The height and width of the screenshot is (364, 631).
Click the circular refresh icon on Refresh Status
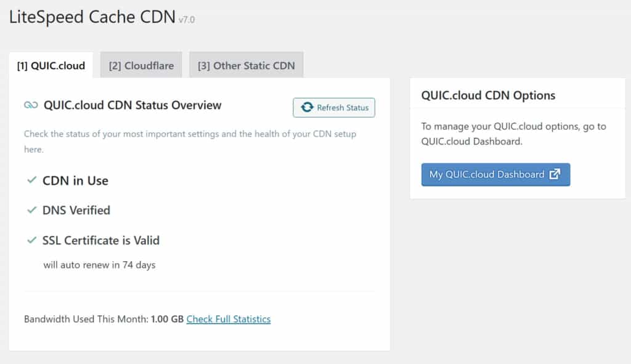(x=306, y=107)
